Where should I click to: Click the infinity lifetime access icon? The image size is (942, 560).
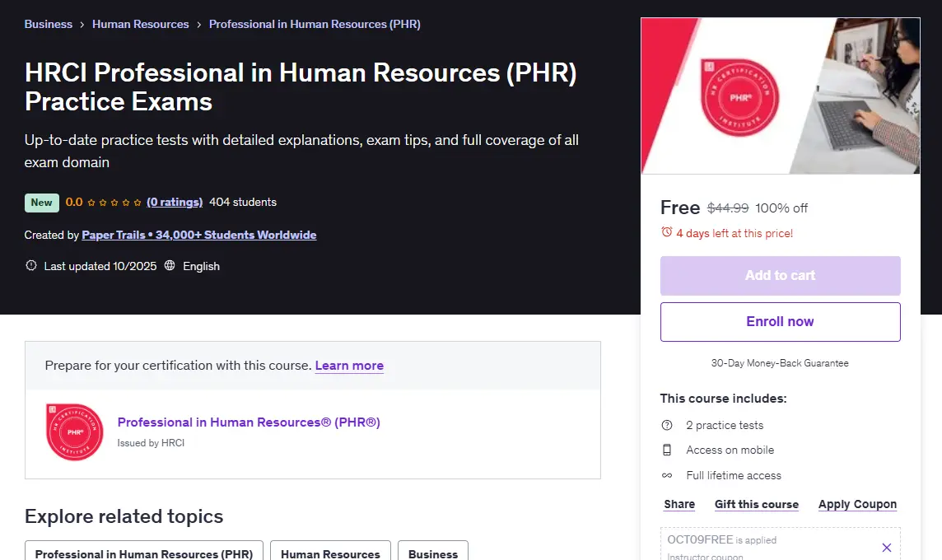point(667,475)
